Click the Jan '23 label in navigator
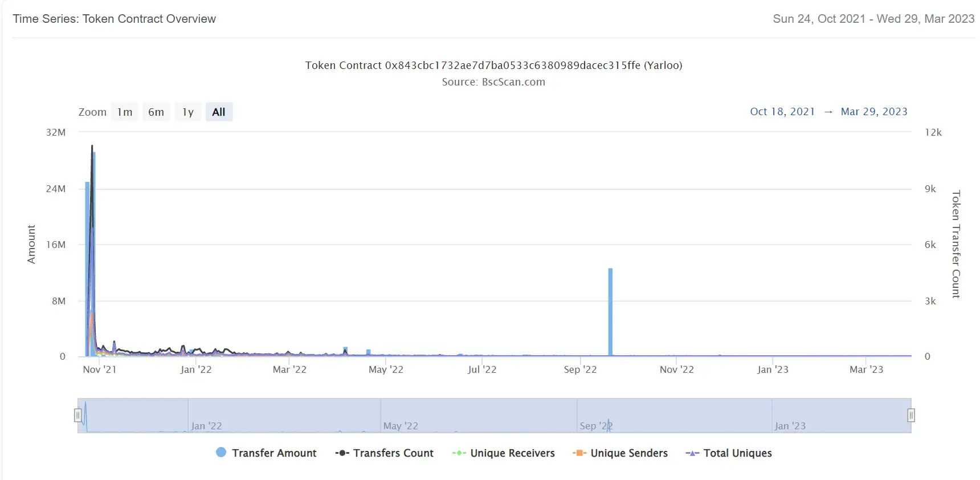This screenshot has height=480, width=980. coord(790,426)
